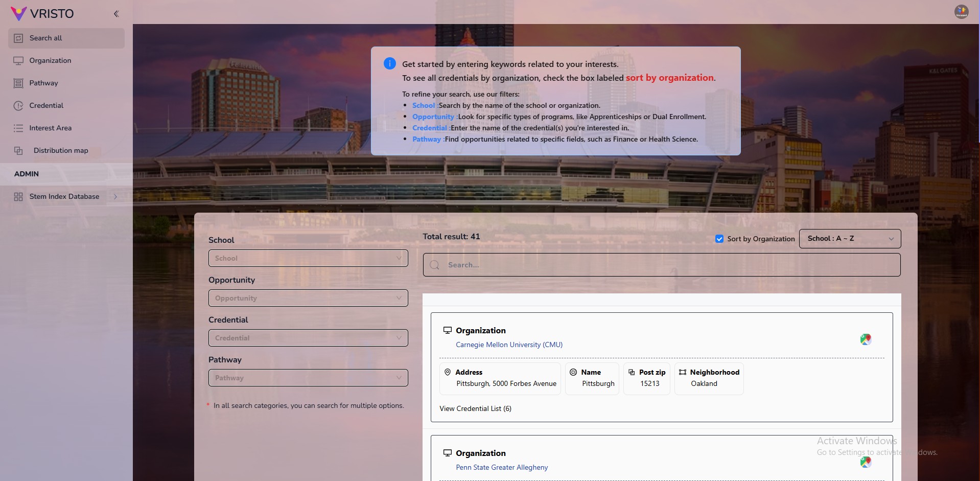The width and height of the screenshot is (980, 481).
Task: Click Organization monitor icon in Penn State card
Action: pos(448,453)
